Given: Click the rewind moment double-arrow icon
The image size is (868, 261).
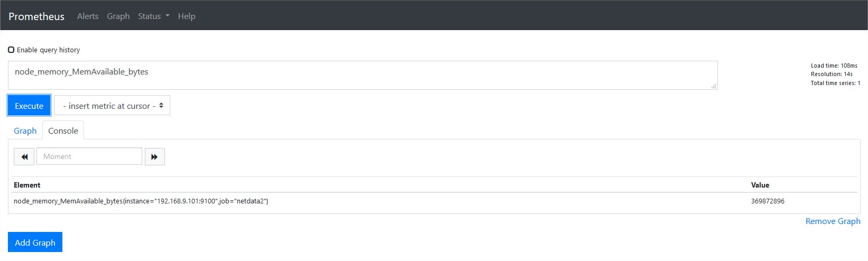Looking at the screenshot, I should 24,156.
